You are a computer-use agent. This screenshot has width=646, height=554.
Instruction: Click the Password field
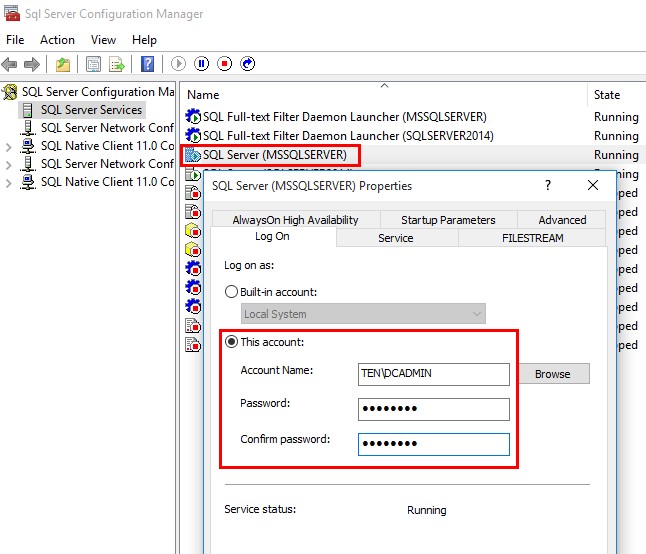433,409
